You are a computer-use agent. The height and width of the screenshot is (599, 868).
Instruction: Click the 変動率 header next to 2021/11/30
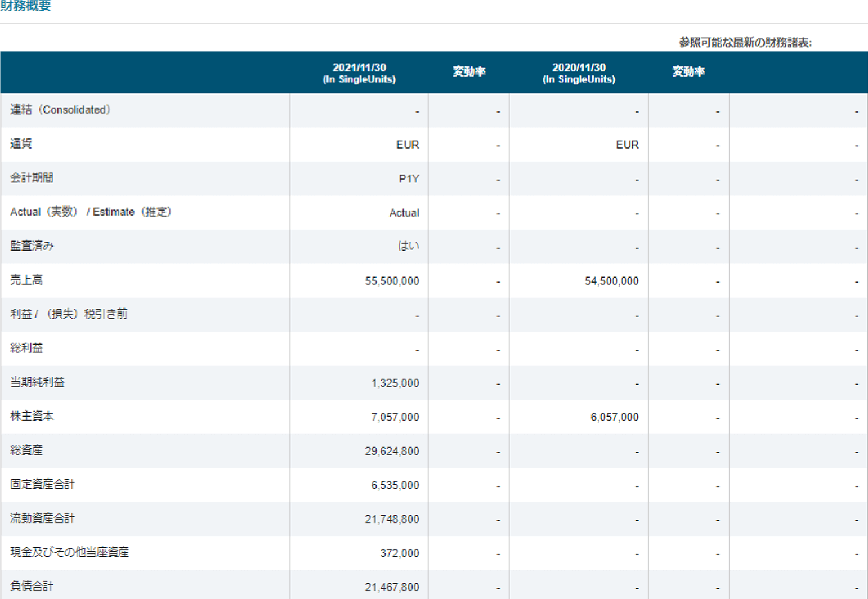[468, 72]
